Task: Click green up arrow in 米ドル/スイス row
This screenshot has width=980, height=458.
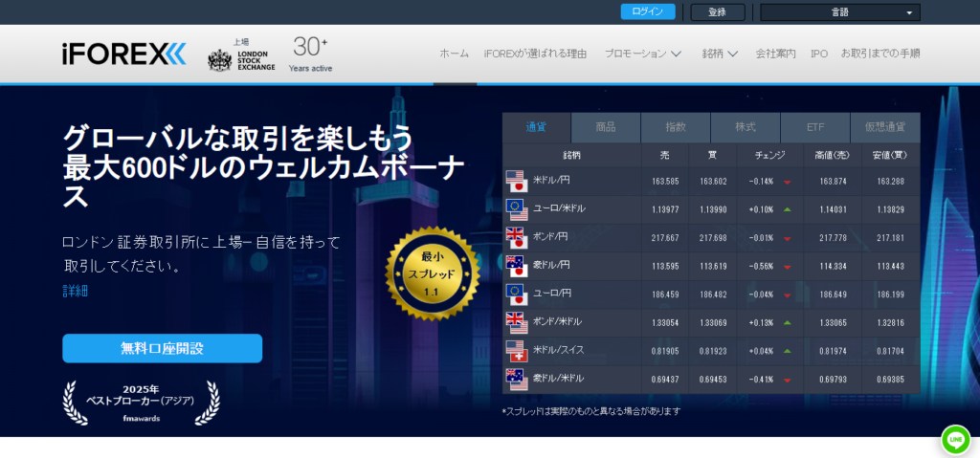Action: pos(787,351)
